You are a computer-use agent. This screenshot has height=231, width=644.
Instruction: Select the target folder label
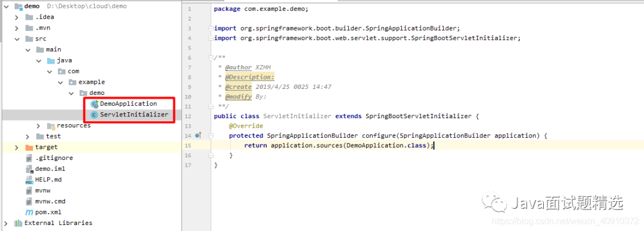coord(47,147)
